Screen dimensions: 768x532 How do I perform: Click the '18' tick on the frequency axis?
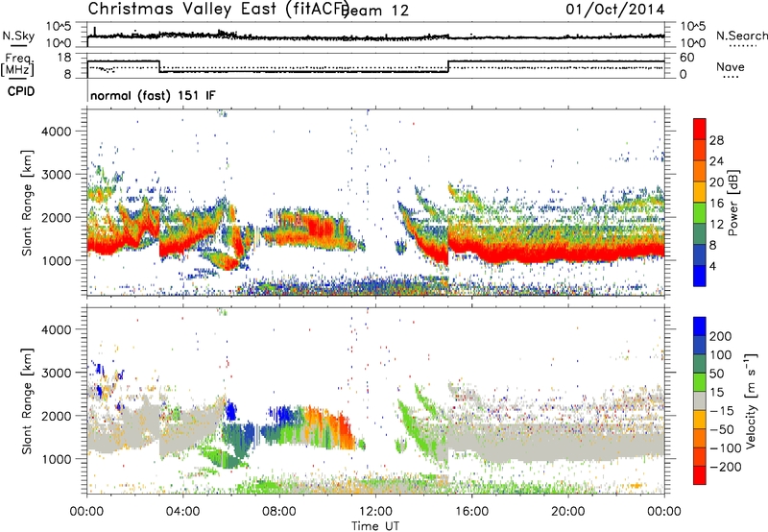tap(64, 58)
